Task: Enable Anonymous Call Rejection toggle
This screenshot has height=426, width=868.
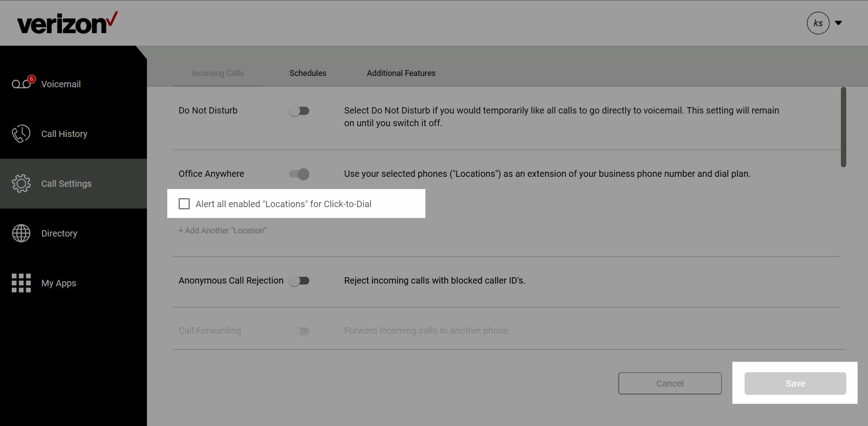Action: (299, 281)
